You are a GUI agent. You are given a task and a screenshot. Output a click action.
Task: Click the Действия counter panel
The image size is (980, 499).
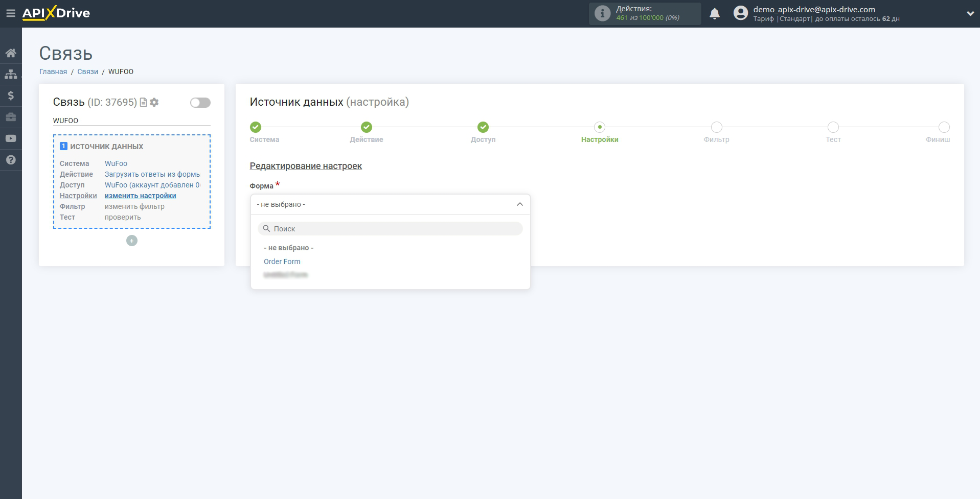pos(645,14)
